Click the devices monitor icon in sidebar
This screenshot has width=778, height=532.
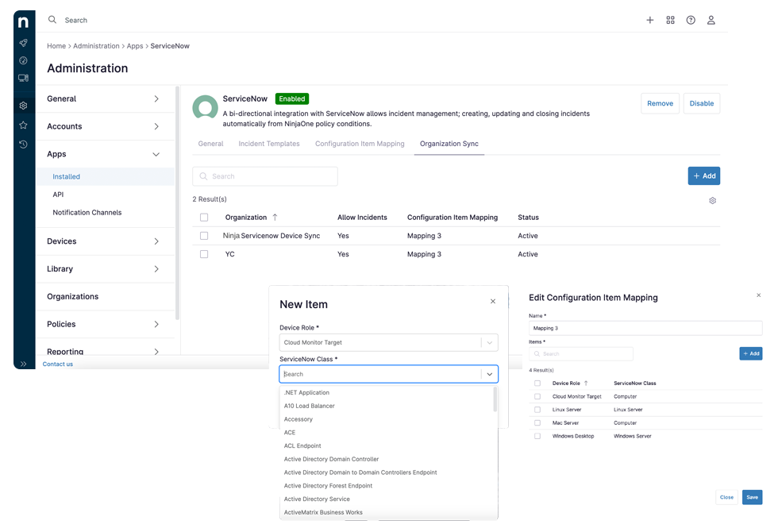(x=24, y=78)
